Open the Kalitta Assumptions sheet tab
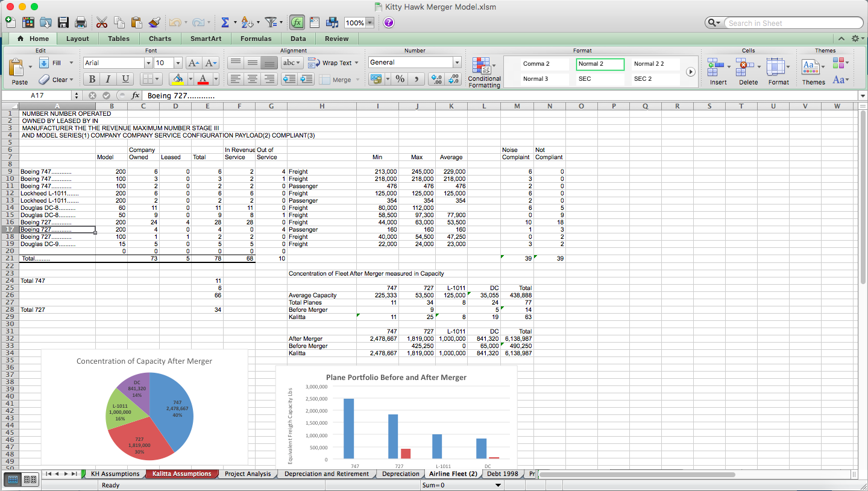 click(182, 474)
